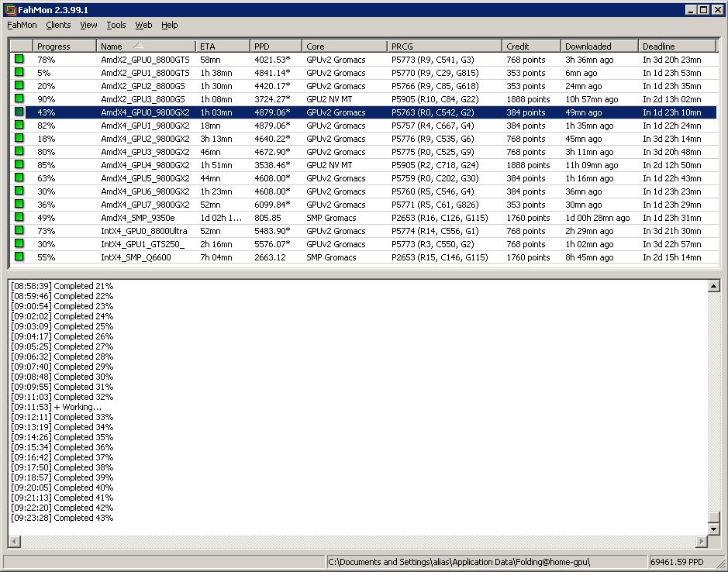Select client AmdX4_GPU7_9800GX2
This screenshot has height=572, width=728.
pyautogui.click(x=145, y=205)
